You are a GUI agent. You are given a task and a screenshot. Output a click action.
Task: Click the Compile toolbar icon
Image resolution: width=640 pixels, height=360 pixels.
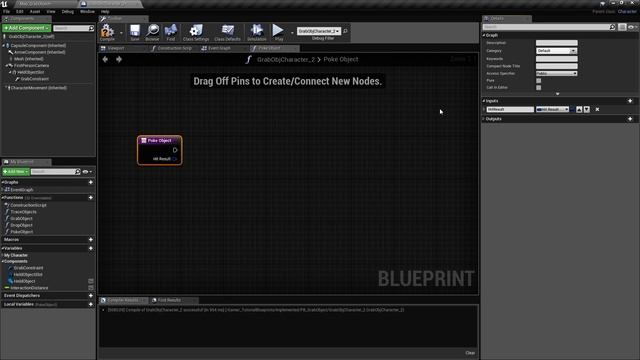107,31
